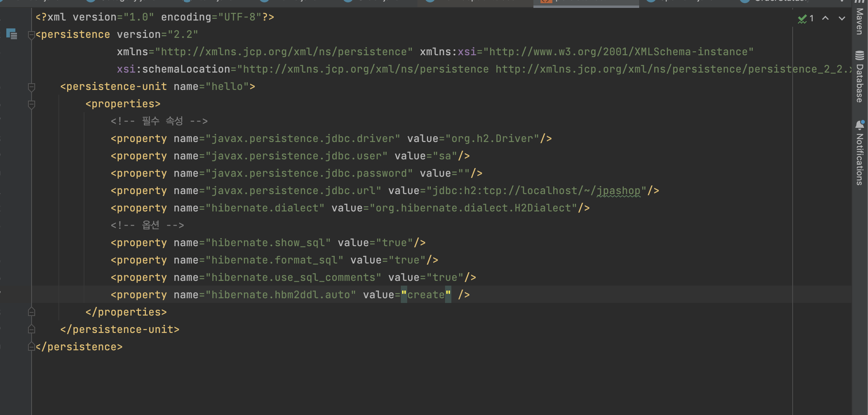Click the "javax.persistence.jdbc.password" property name

309,174
